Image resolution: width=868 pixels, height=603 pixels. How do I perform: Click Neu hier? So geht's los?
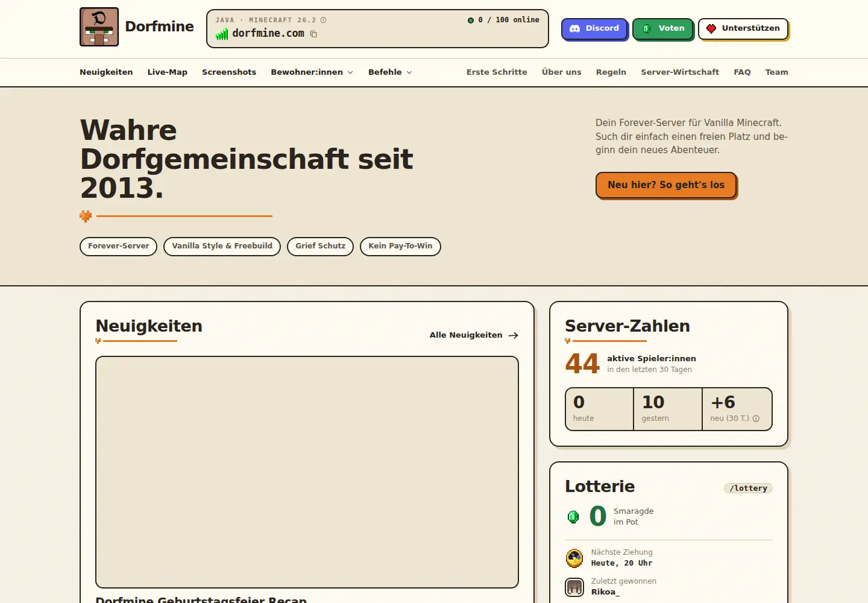pyautogui.click(x=666, y=185)
